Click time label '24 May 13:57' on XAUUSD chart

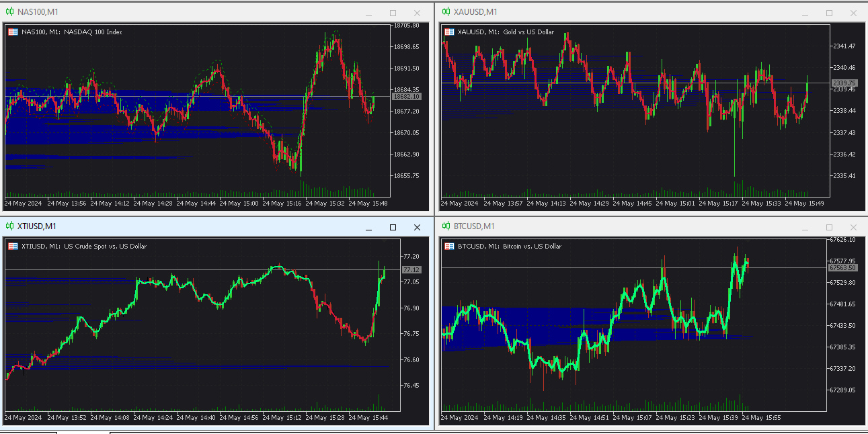pyautogui.click(x=503, y=203)
